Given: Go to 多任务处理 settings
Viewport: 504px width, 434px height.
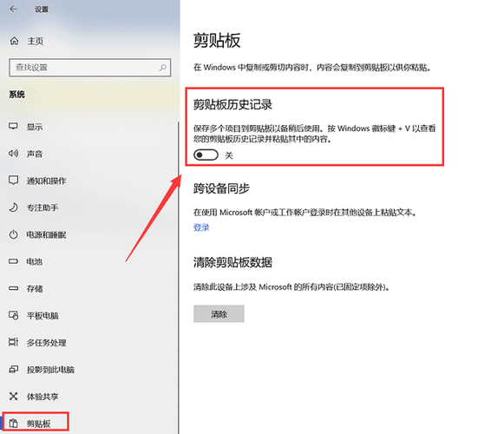Looking at the screenshot, I should tap(46, 343).
